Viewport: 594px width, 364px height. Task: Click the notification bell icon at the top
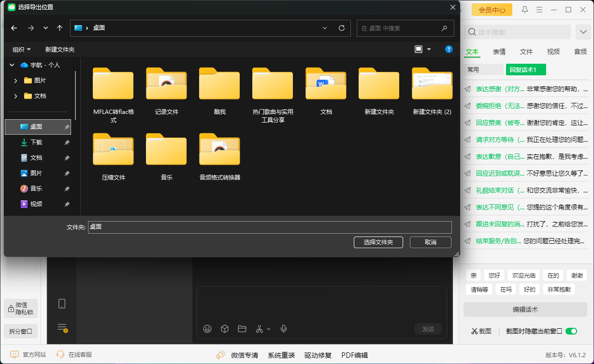click(x=524, y=9)
